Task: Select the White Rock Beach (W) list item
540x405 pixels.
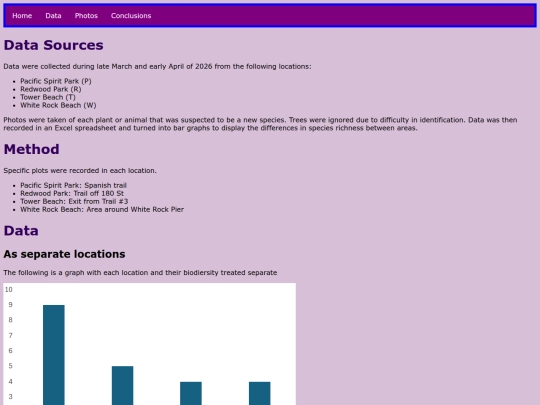Action: pos(58,105)
